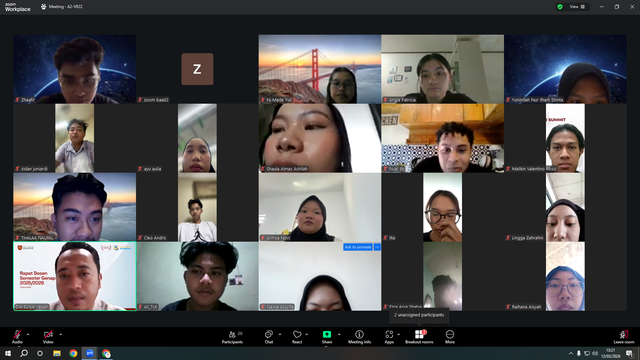Open the Apps panel
Screen dimensions: 640x360
pos(389,337)
